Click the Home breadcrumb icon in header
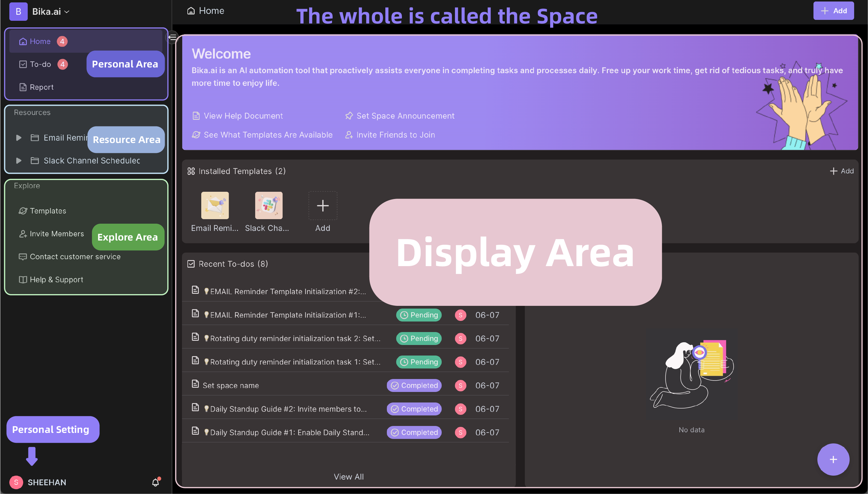This screenshot has width=868, height=494. pyautogui.click(x=191, y=11)
